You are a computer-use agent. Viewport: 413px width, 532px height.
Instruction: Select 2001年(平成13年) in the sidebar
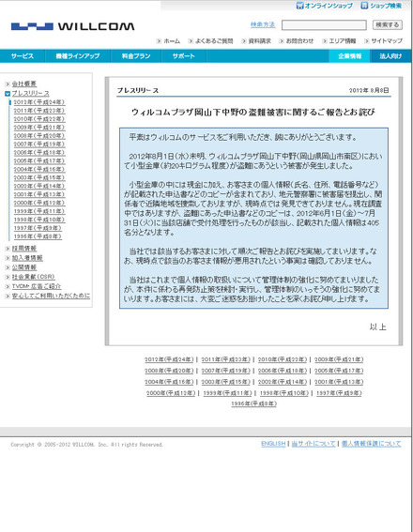39,194
